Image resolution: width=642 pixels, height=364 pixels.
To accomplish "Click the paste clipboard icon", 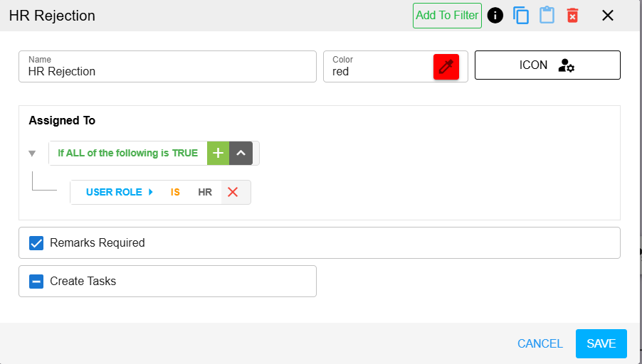I will [547, 15].
